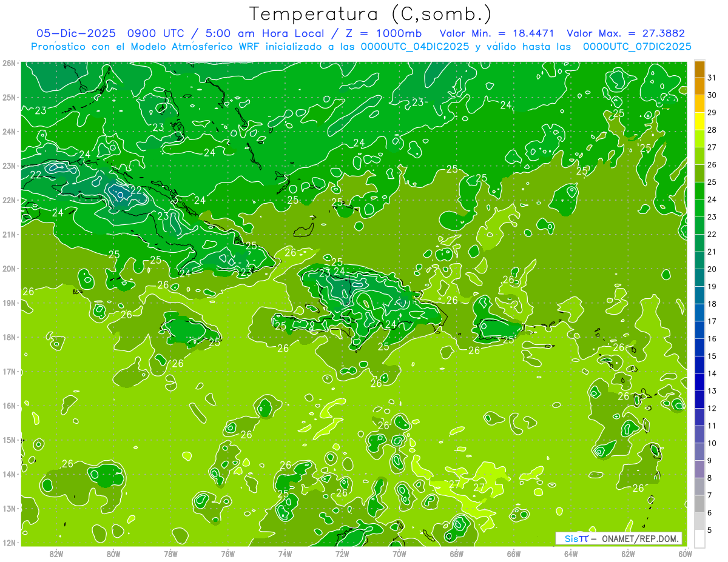Click the "70W" longitude axis label
Viewport: 728px width, 562px height.
click(399, 554)
